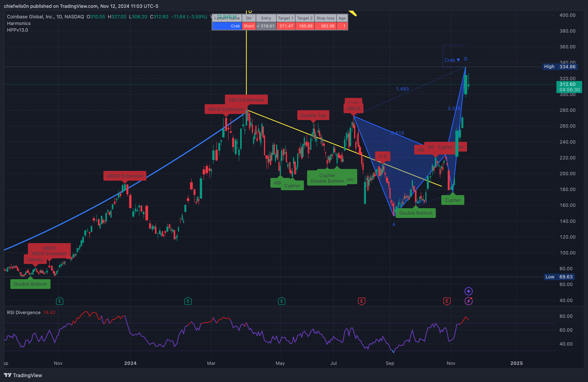Viewport: 588px width, 382px height.
Task: Click the HPPv13.0 indicator name
Action: tap(18, 30)
